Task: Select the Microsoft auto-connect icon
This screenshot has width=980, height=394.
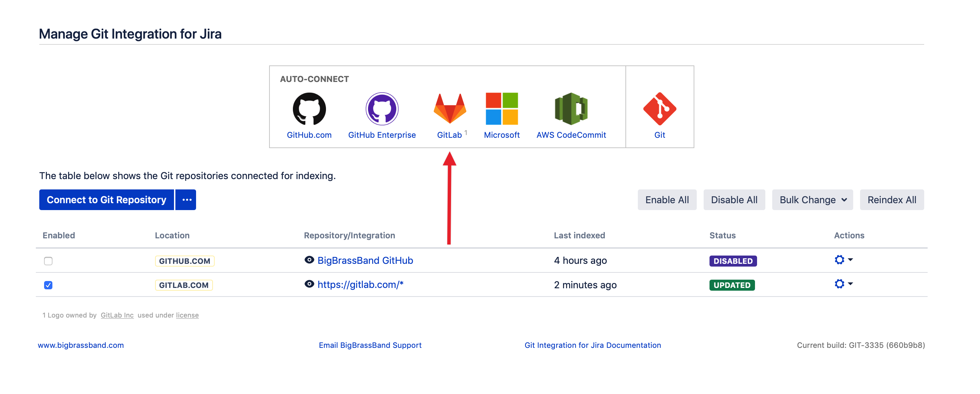Action: [501, 109]
